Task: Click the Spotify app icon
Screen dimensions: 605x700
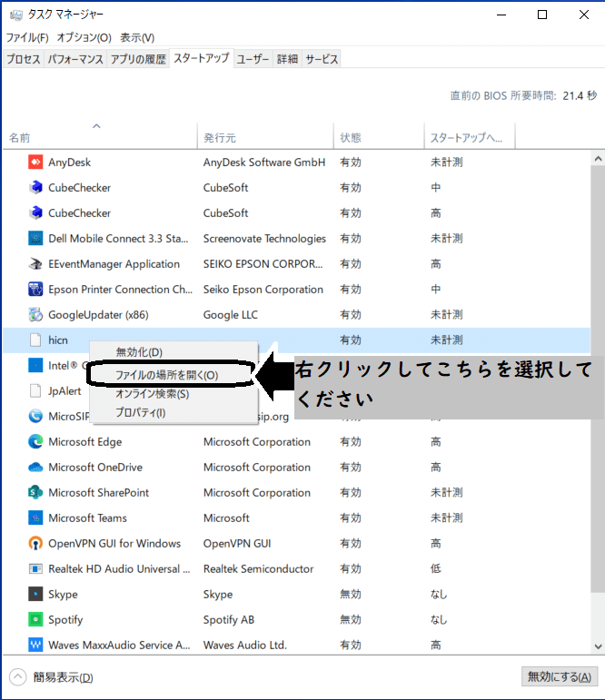Action: coord(35,619)
